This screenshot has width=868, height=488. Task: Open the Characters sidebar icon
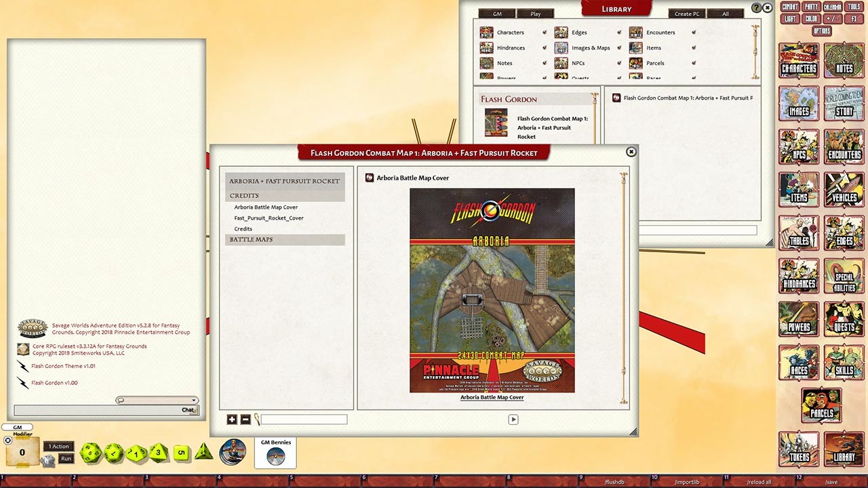click(798, 60)
